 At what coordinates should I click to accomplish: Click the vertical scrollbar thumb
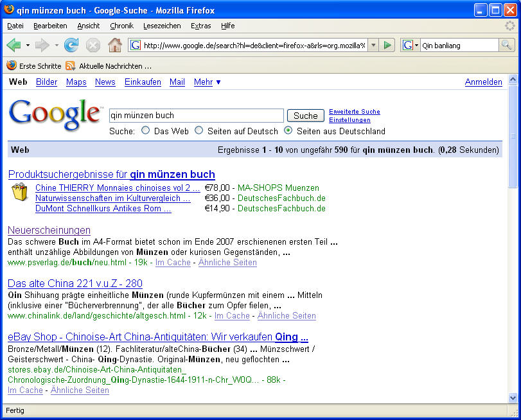coord(513,136)
